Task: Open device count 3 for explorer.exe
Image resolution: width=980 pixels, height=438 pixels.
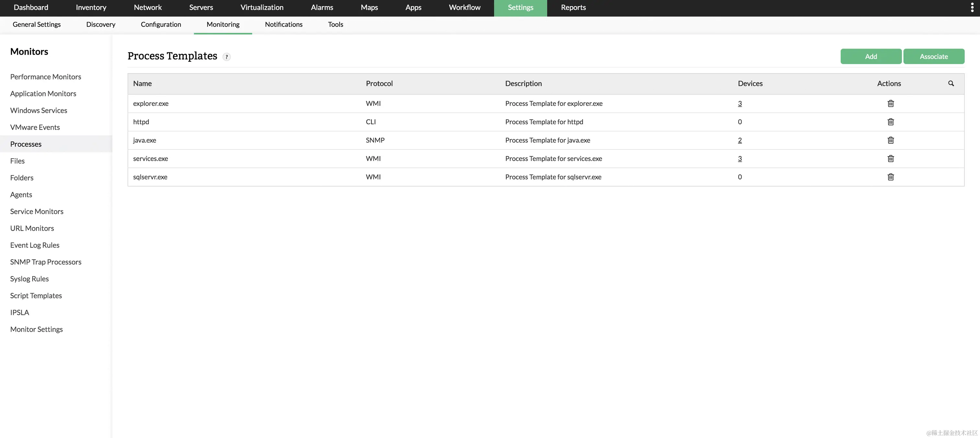Action: click(x=740, y=103)
